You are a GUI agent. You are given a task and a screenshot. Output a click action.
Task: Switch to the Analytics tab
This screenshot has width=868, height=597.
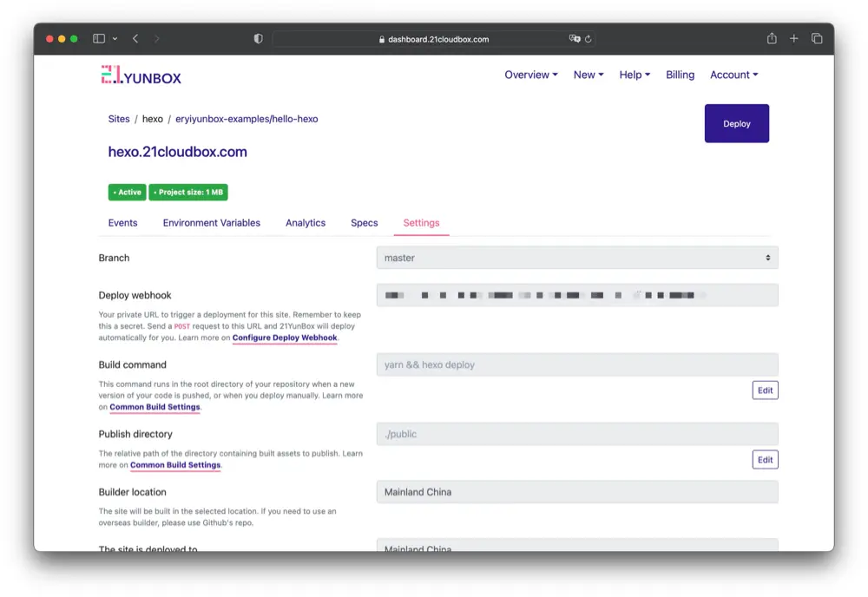[306, 223]
